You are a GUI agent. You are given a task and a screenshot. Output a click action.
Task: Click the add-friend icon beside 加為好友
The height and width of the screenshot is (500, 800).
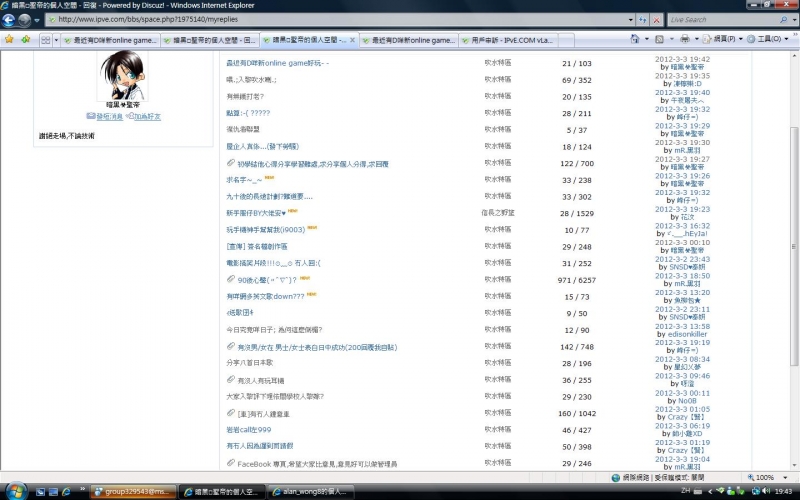(130, 116)
